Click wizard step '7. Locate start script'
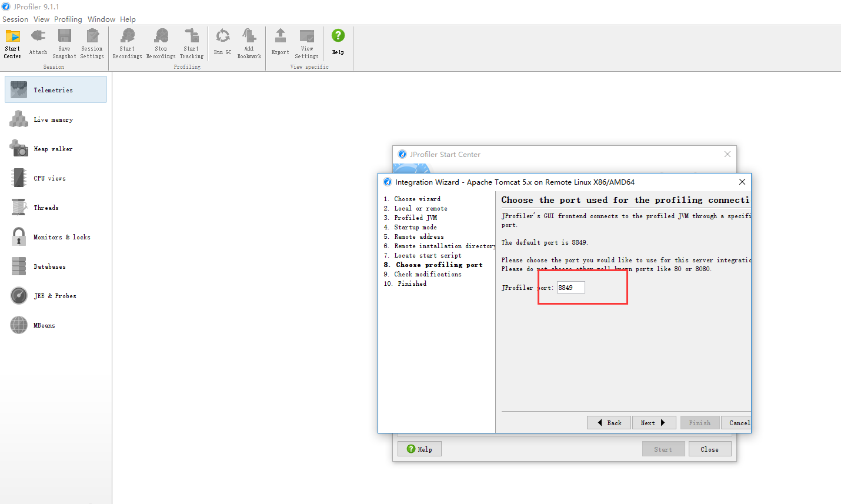Image resolution: width=841 pixels, height=504 pixels. tap(423, 255)
